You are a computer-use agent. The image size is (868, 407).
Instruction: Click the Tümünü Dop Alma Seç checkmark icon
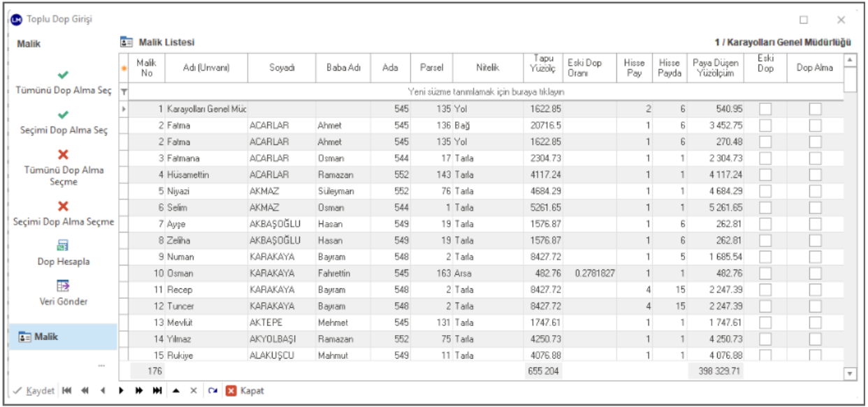coord(63,74)
